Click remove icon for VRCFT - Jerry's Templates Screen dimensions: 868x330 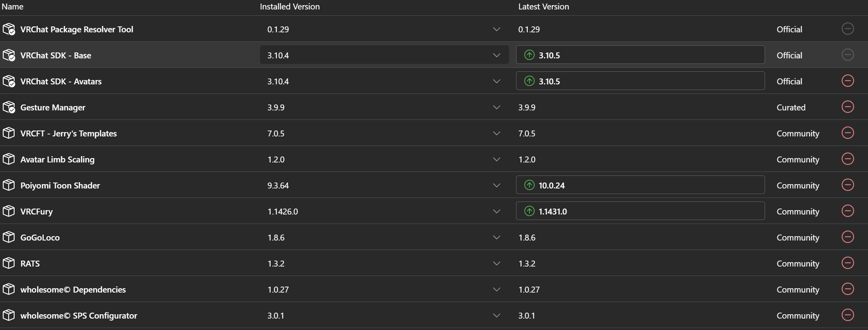(x=847, y=133)
